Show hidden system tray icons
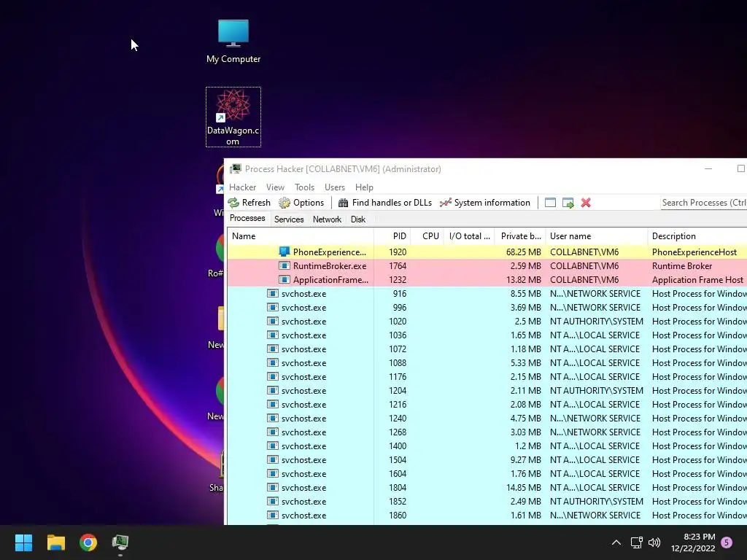Viewport: 747px width, 560px height. [616, 542]
